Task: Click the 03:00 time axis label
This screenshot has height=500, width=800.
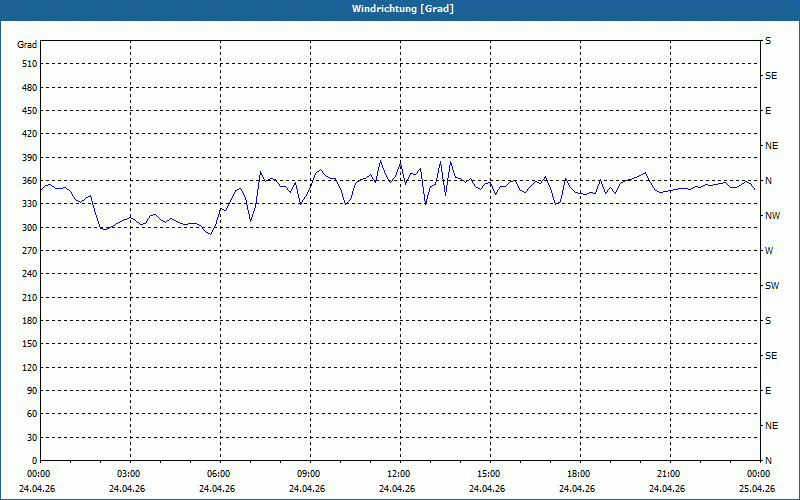Action: [129, 474]
